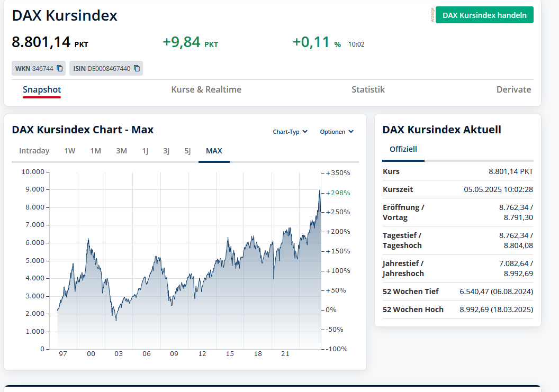Click the +298% label on chart axis
559x392 pixels.
click(x=338, y=193)
